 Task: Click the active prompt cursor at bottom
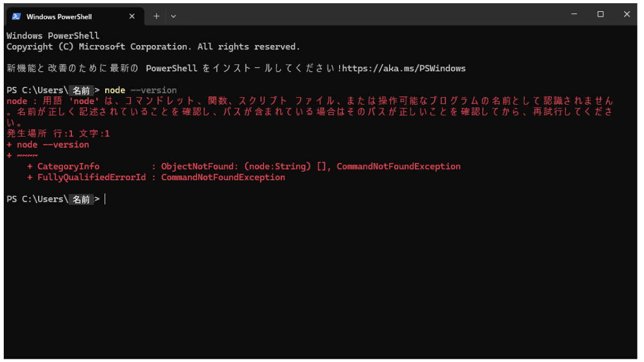coord(105,200)
